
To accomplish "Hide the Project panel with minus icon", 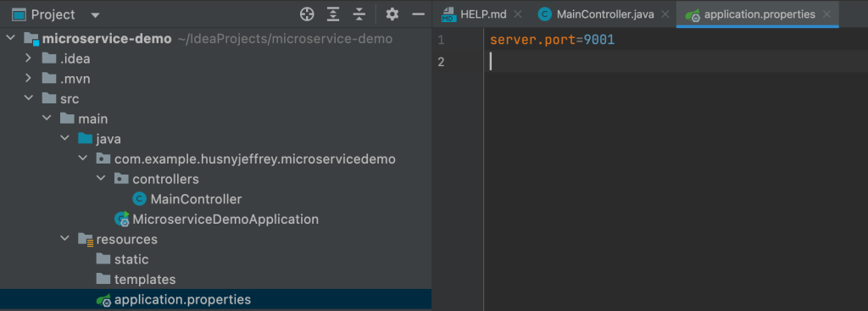I will click(x=419, y=14).
